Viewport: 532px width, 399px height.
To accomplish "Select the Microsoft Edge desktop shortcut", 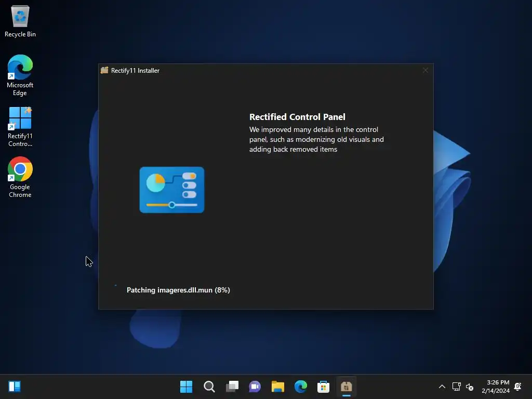I will pyautogui.click(x=20, y=75).
